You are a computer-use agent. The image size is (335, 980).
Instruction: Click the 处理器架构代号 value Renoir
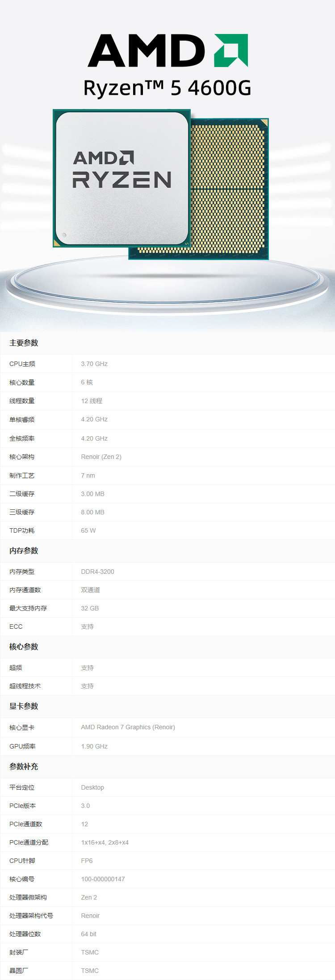coord(90,916)
